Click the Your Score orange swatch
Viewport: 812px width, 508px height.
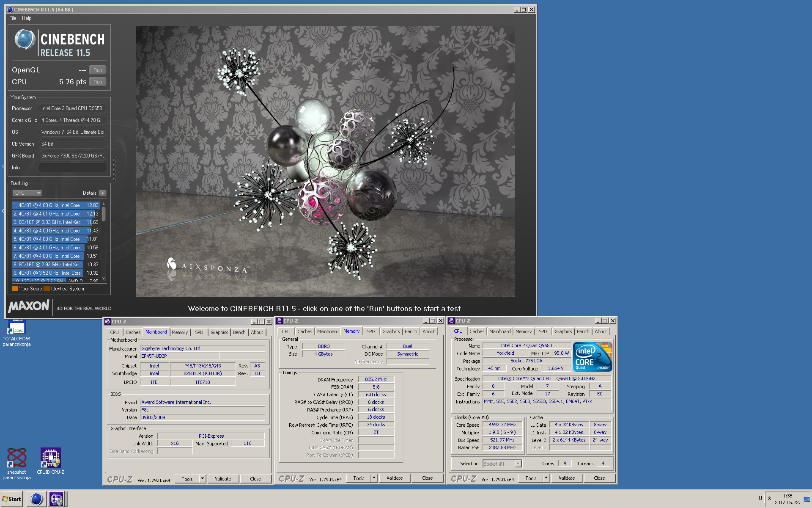click(x=15, y=289)
